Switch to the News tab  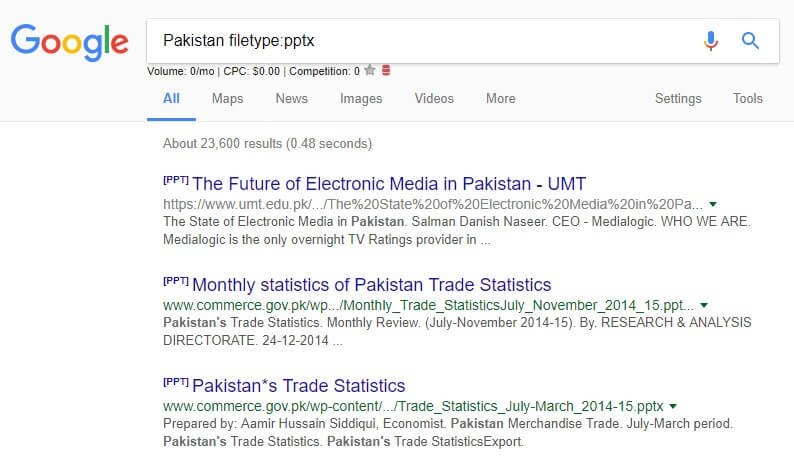[x=291, y=99]
